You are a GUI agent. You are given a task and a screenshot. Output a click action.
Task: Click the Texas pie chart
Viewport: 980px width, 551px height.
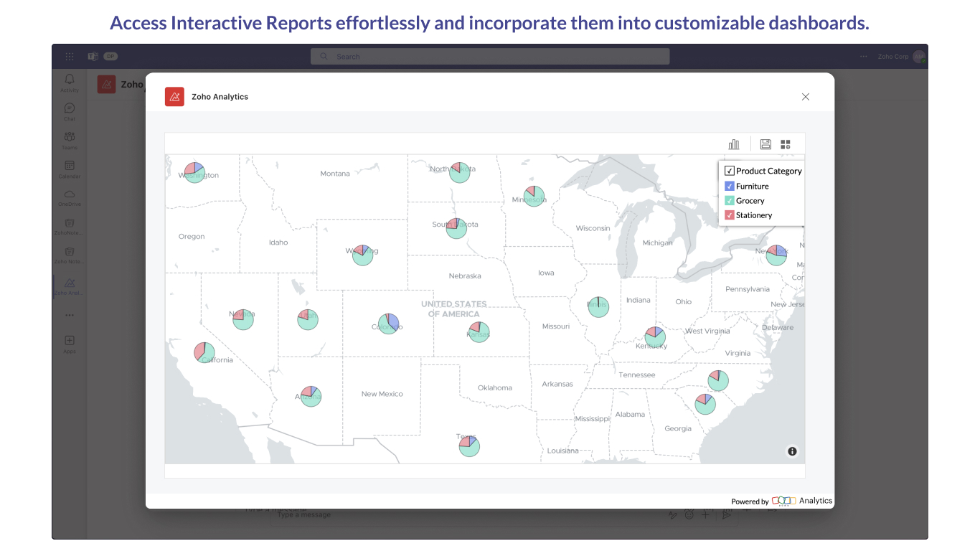tap(469, 446)
